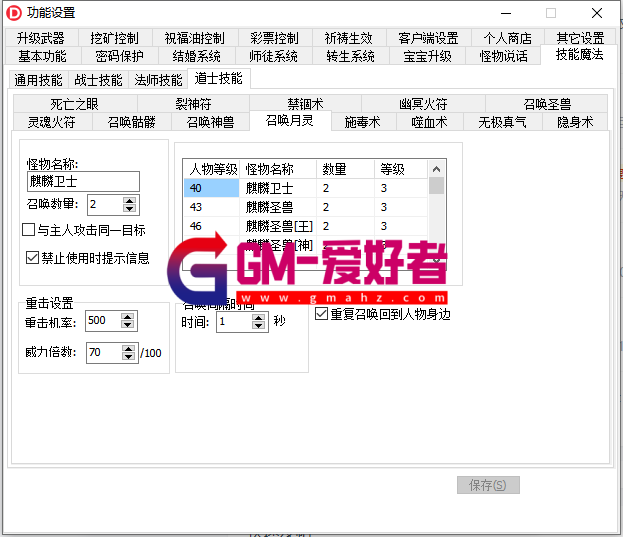Uncheck 重复召唤回到人物身边 option
This screenshot has height=537, width=623.
[x=321, y=314]
